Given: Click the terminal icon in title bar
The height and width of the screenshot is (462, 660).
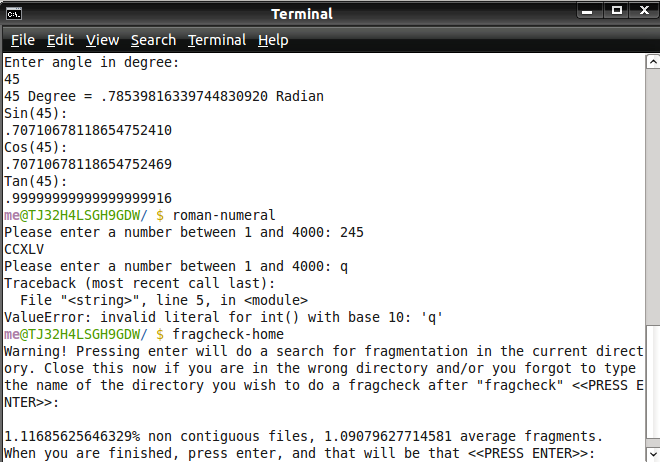Looking at the screenshot, I should (14, 14).
